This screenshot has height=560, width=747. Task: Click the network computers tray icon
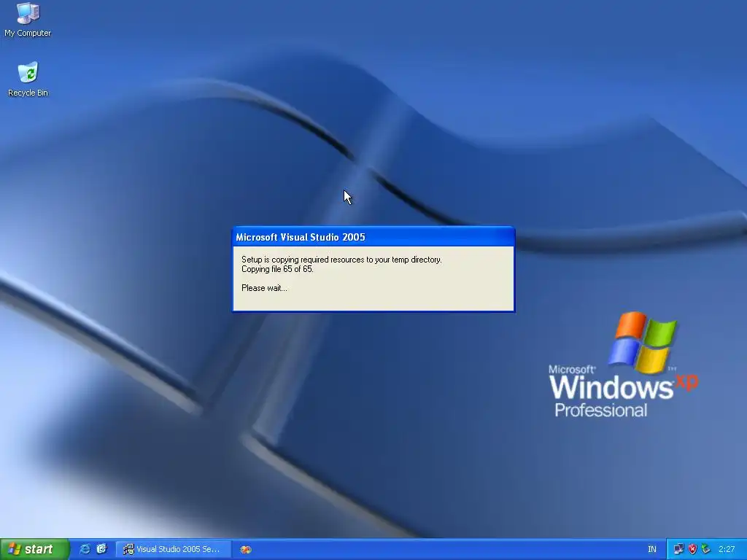678,549
